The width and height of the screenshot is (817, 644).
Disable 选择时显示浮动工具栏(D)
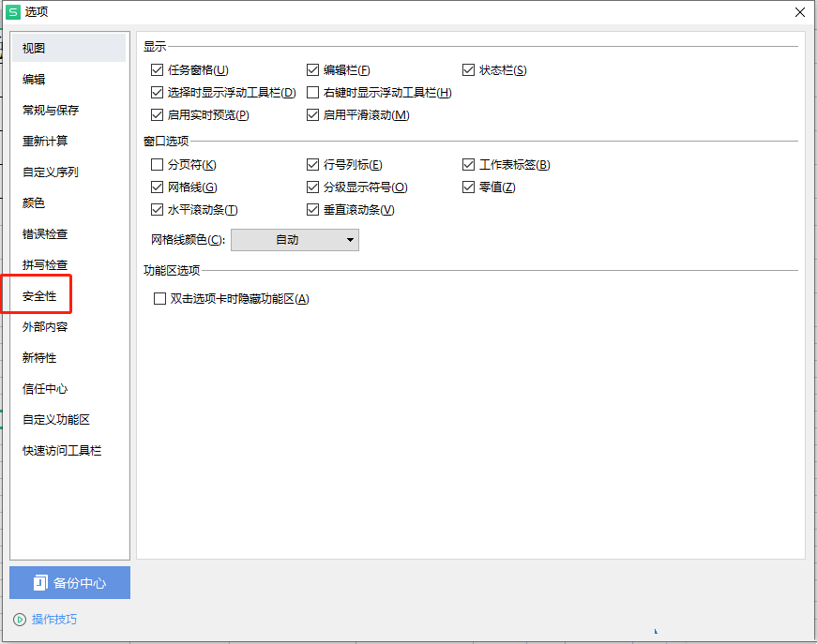[x=157, y=92]
